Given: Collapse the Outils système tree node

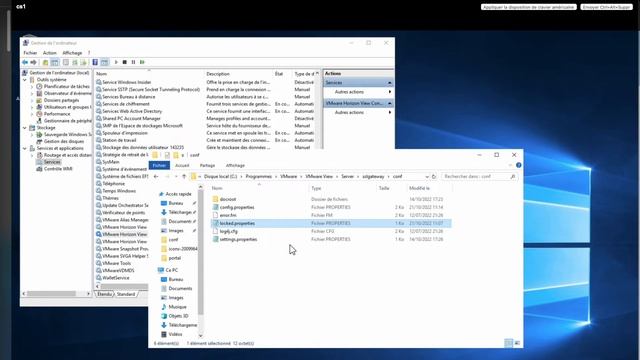Looking at the screenshot, I should click(x=24, y=80).
